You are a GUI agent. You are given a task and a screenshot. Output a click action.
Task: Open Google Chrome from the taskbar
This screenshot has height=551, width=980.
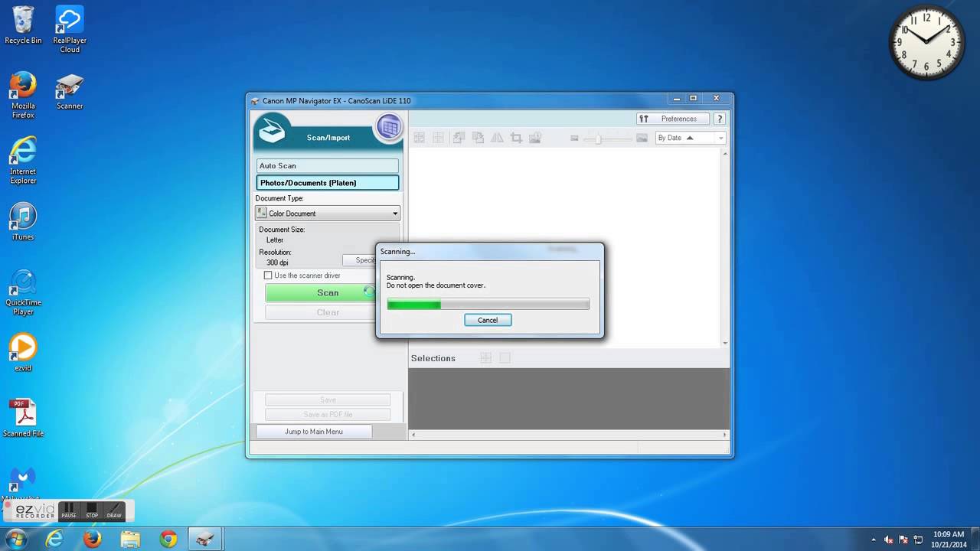tap(168, 539)
